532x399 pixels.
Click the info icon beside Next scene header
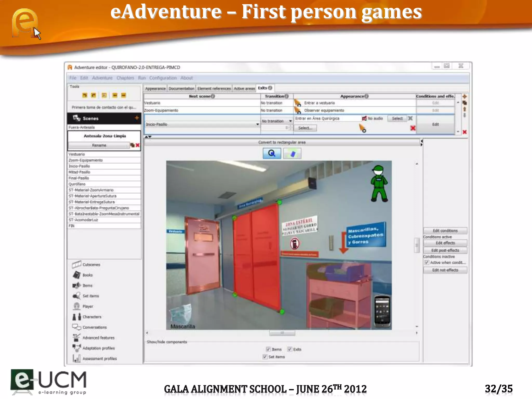click(x=213, y=96)
